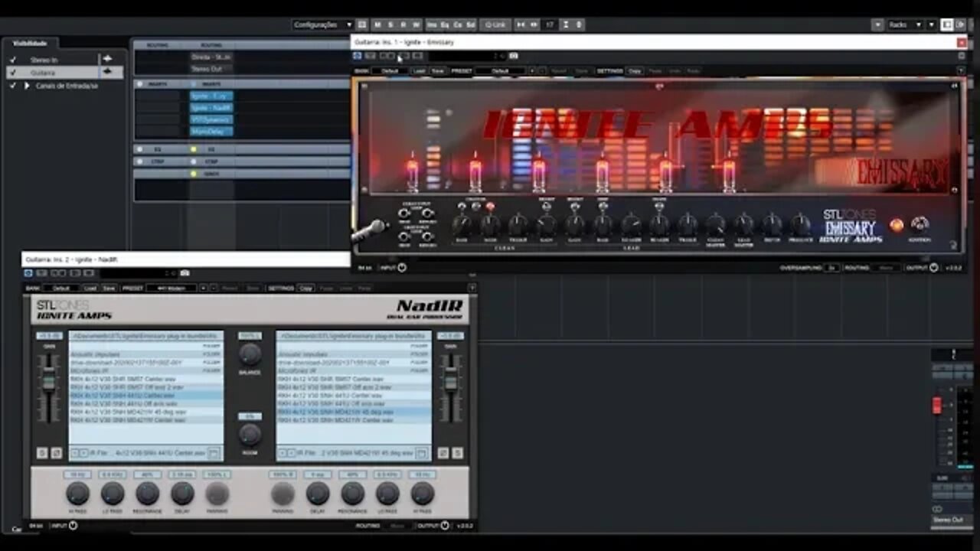The image size is (980, 551).
Task: Click the NadIR settings Copy button
Action: (305, 289)
